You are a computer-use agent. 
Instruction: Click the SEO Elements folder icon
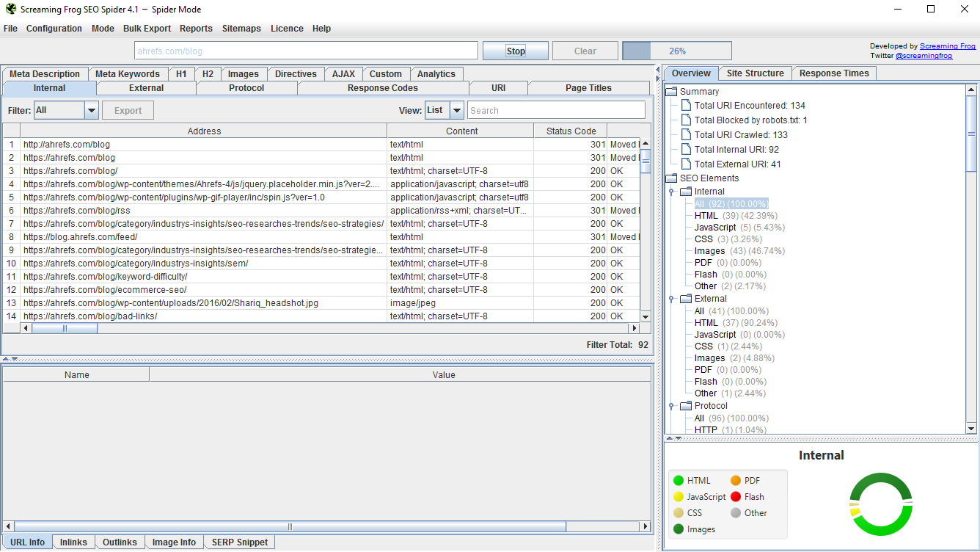point(671,178)
